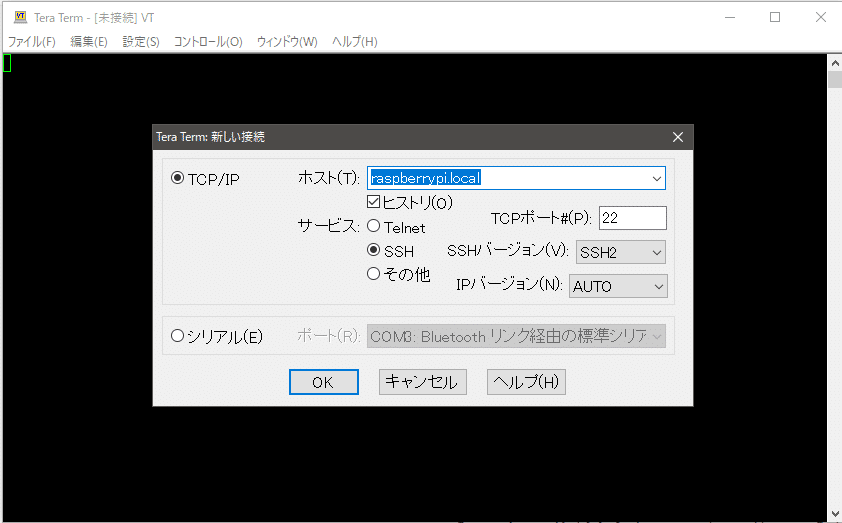Viewport: 842px width, 523px height.
Task: Click the IPバージョン(N): label
Action: click(509, 284)
